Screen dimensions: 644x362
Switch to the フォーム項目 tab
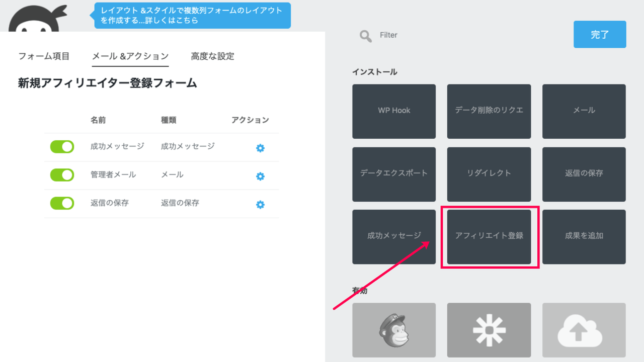(x=44, y=56)
